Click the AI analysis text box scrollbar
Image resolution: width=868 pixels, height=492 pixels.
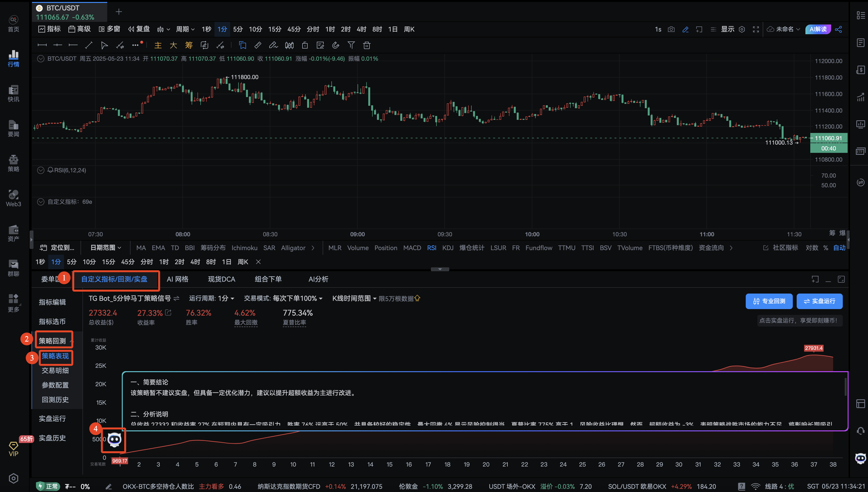(x=845, y=387)
